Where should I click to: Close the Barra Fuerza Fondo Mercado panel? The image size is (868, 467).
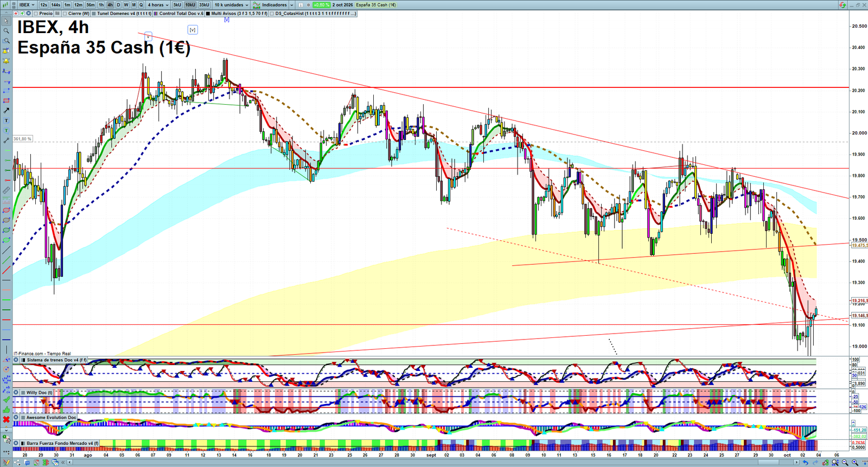(16, 443)
